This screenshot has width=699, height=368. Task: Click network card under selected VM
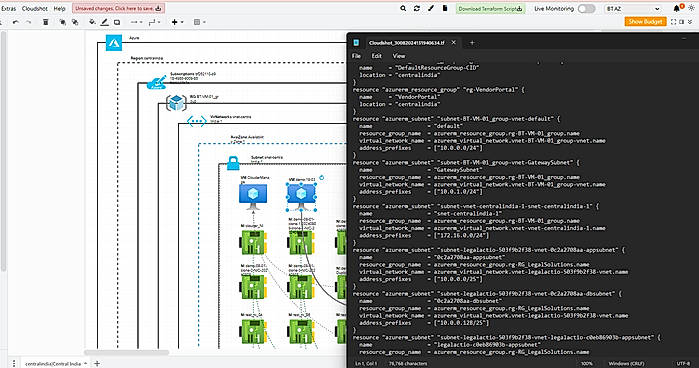point(301,243)
